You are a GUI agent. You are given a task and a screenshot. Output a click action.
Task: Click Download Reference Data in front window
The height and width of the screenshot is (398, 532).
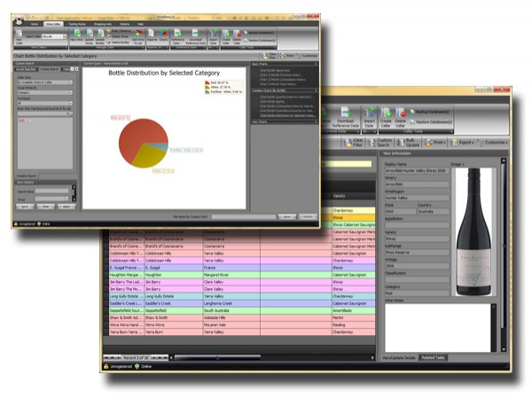coord(195,36)
